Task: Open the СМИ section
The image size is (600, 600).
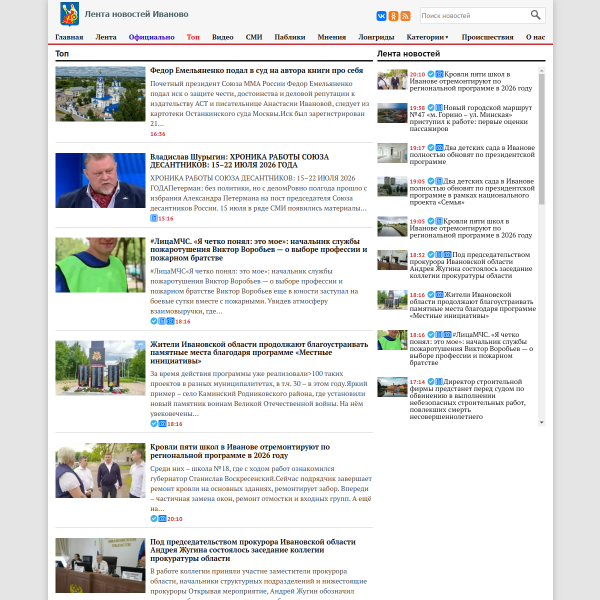Action: (x=254, y=37)
